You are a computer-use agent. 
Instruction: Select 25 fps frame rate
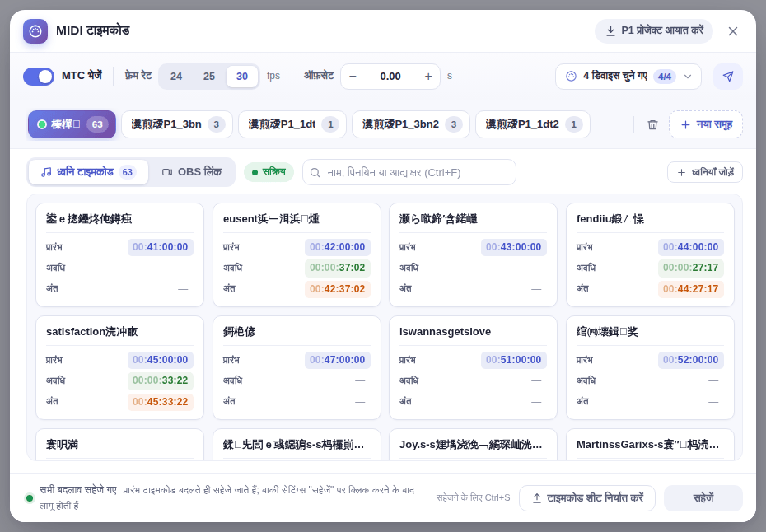209,77
